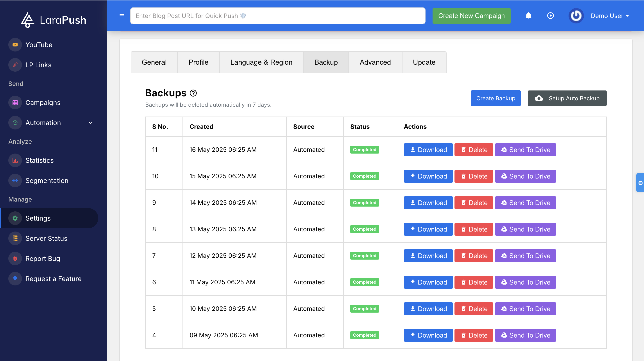Open the YouTube sidebar icon

(15, 45)
